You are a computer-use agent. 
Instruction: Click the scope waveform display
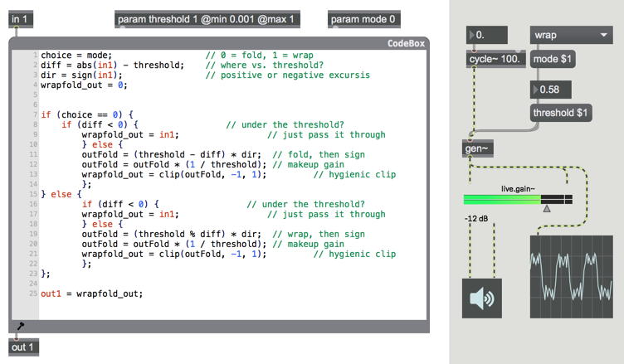click(x=571, y=277)
